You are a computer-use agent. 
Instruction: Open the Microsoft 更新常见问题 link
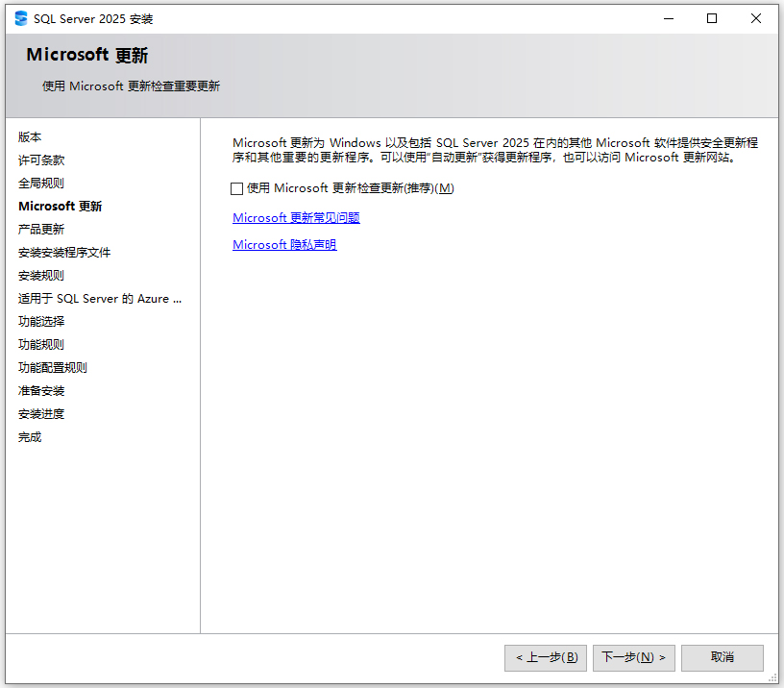click(296, 217)
